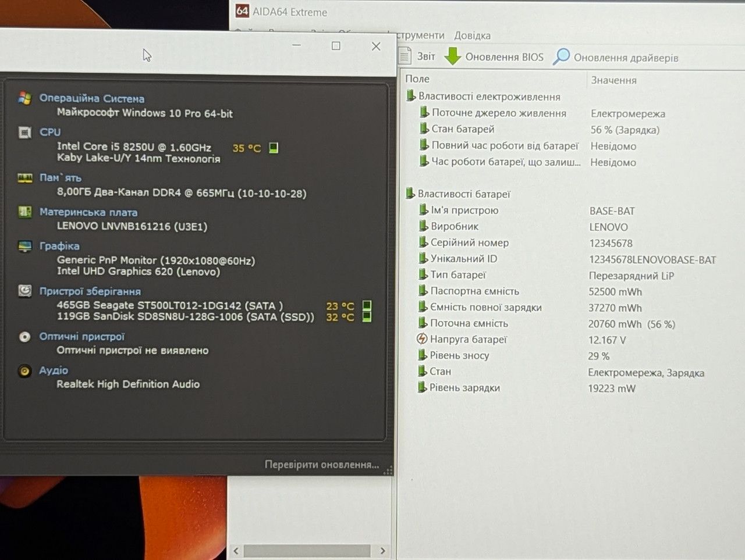Click the Перевірити оновлення link
The width and height of the screenshot is (745, 560).
(x=322, y=465)
